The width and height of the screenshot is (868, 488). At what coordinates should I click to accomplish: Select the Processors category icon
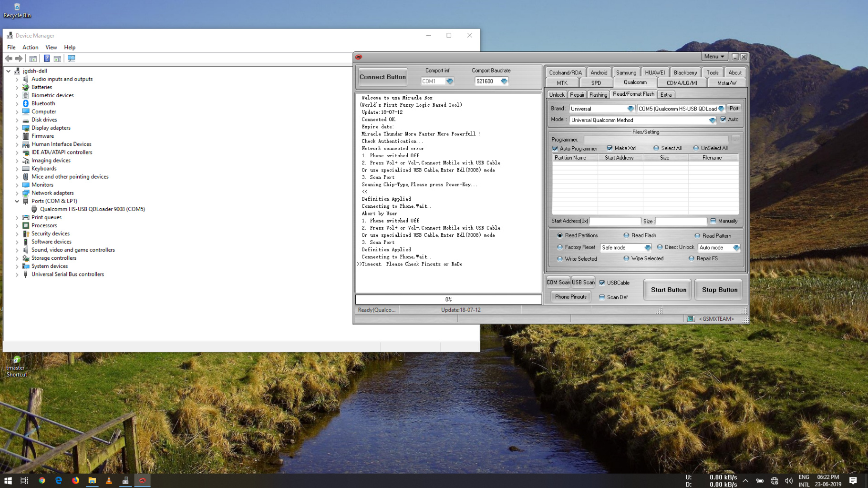(x=26, y=225)
